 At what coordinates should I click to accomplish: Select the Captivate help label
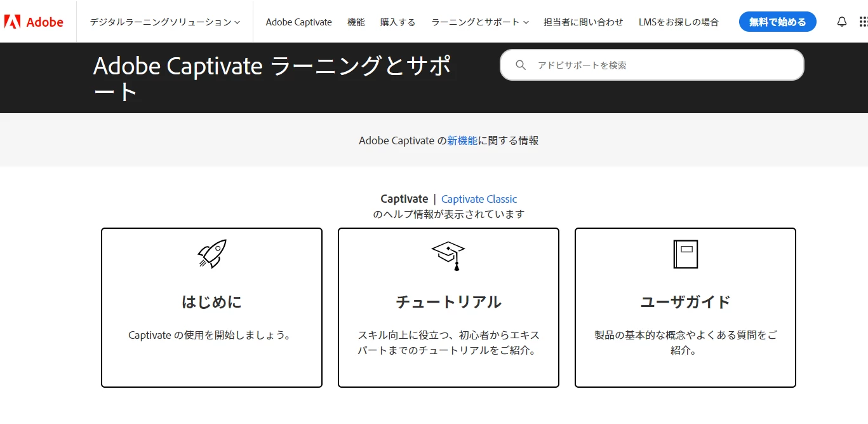pos(404,199)
